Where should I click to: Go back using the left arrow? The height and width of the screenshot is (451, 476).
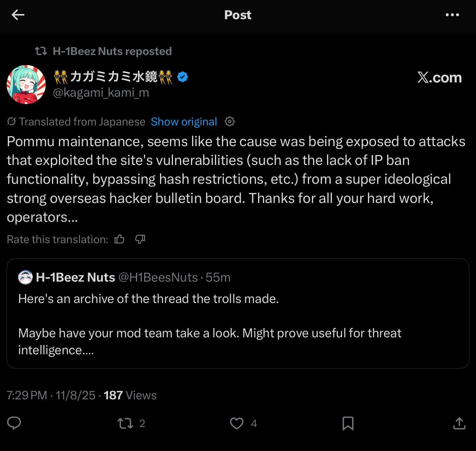coord(18,15)
